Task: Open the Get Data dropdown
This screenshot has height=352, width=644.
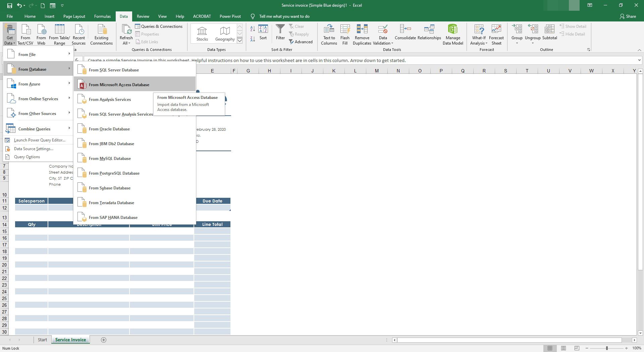Action: [10, 35]
